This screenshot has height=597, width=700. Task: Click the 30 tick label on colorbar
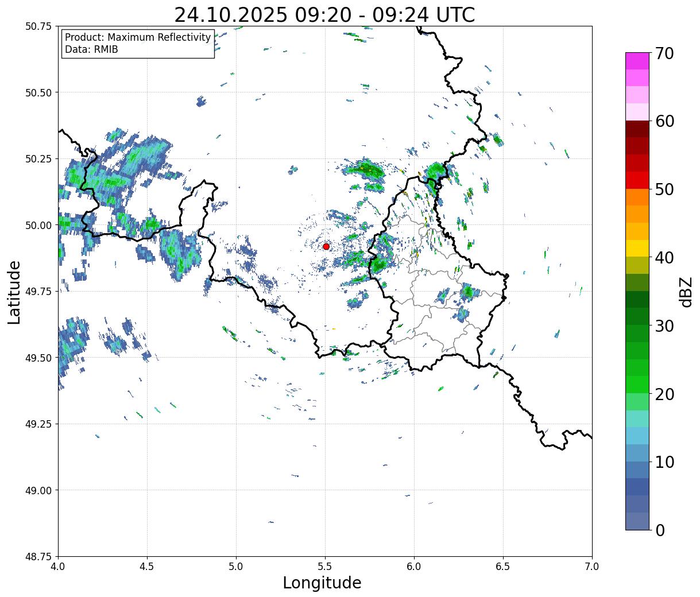click(664, 325)
